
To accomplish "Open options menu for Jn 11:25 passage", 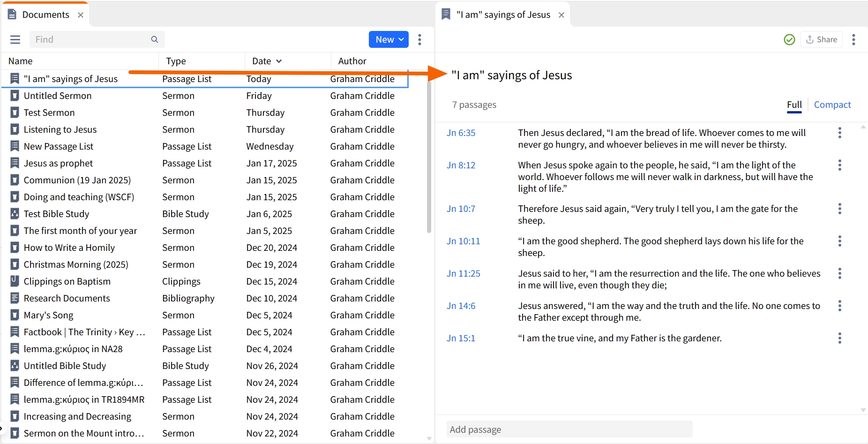I will (839, 273).
